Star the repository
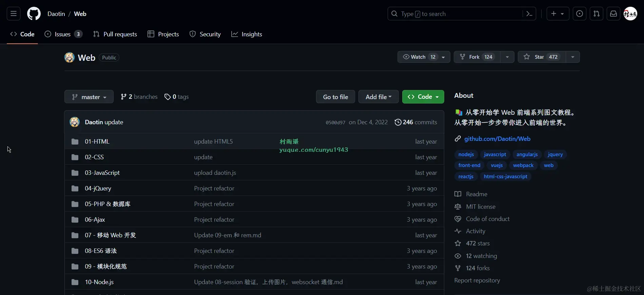The height and width of the screenshot is (295, 644). click(542, 57)
